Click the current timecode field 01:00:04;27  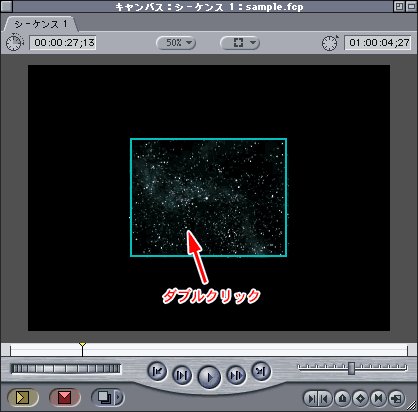(378, 43)
